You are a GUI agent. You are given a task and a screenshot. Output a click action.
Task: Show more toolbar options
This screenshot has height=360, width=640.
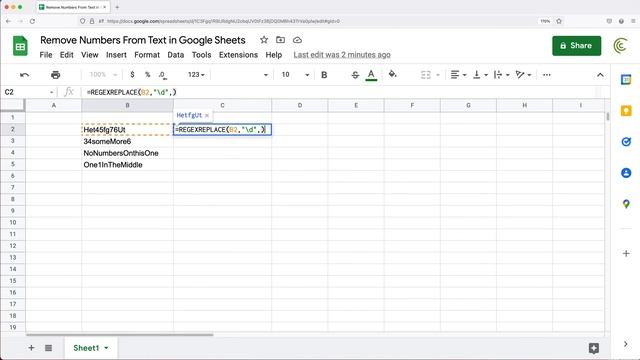(547, 75)
